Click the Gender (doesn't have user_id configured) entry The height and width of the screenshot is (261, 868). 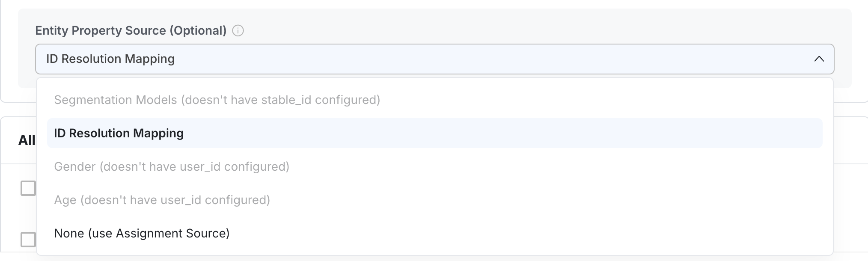click(171, 166)
